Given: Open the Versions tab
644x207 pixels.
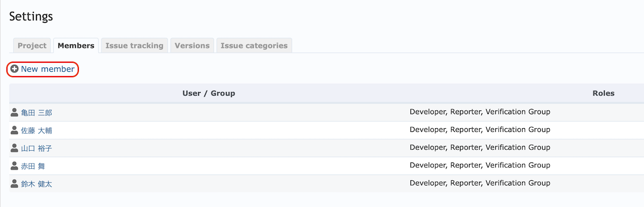Looking at the screenshot, I should [192, 46].
